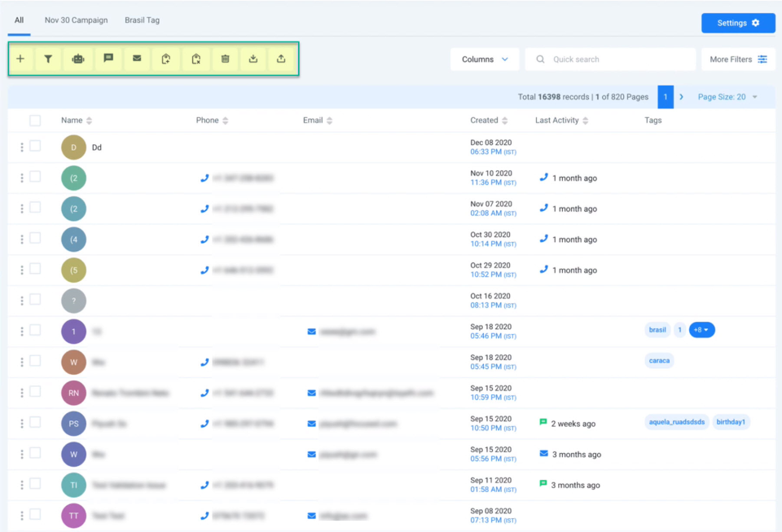Image resolution: width=782 pixels, height=532 pixels.
Task: Click the chat message toolbar icon
Action: pyautogui.click(x=108, y=59)
